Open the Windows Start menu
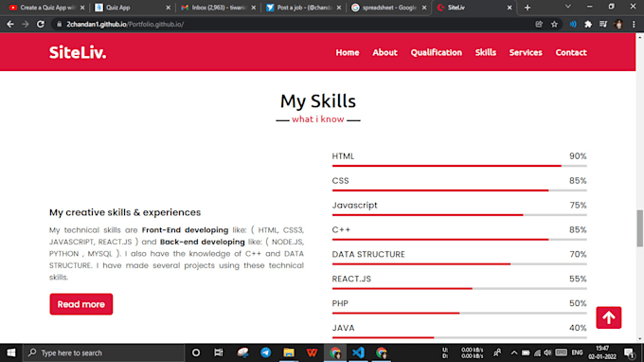644x362 pixels. tap(11, 353)
